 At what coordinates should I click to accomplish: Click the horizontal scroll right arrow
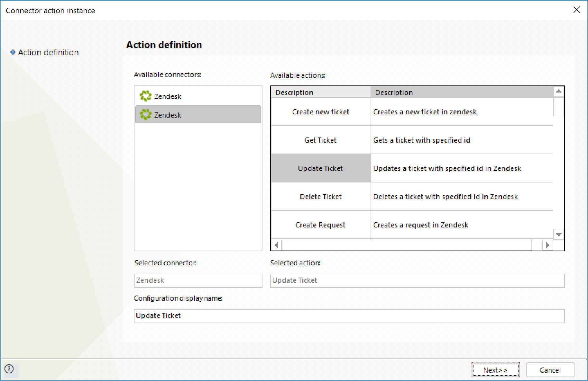pos(548,245)
